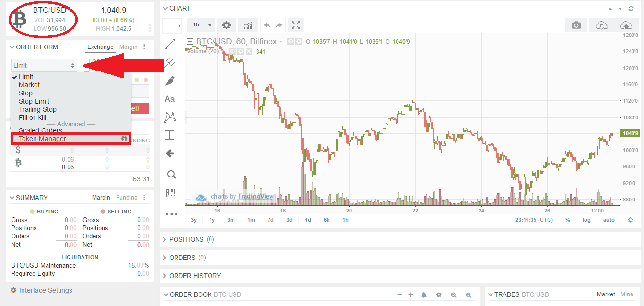Select the brush drawing tool
The height and width of the screenshot is (306, 644).
click(x=170, y=81)
